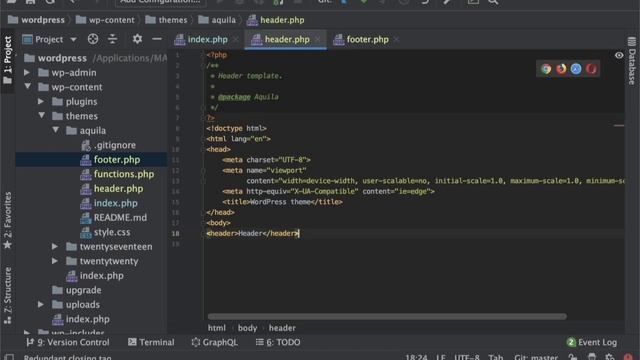Collapse the aquila folder
The height and width of the screenshot is (360, 640).
point(56,130)
